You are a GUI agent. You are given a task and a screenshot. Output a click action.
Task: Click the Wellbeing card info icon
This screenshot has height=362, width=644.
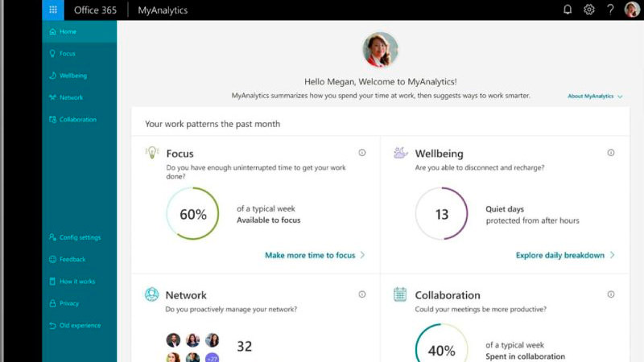pos(611,153)
